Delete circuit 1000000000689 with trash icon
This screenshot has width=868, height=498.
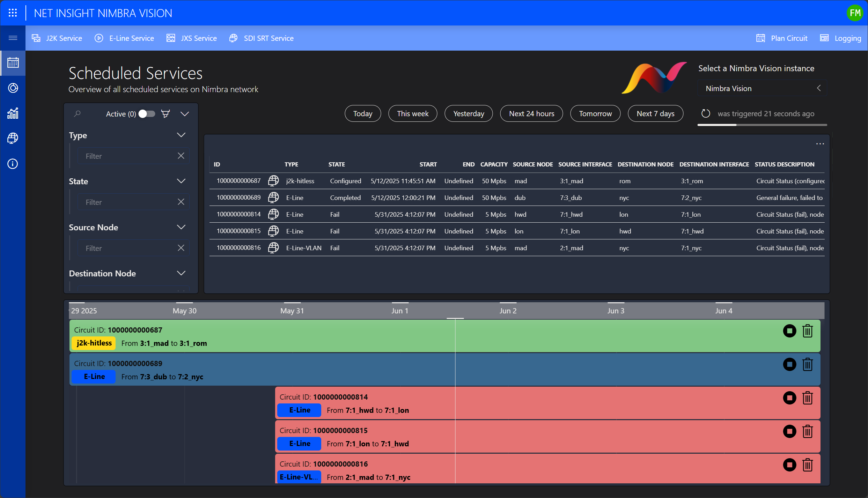point(808,364)
